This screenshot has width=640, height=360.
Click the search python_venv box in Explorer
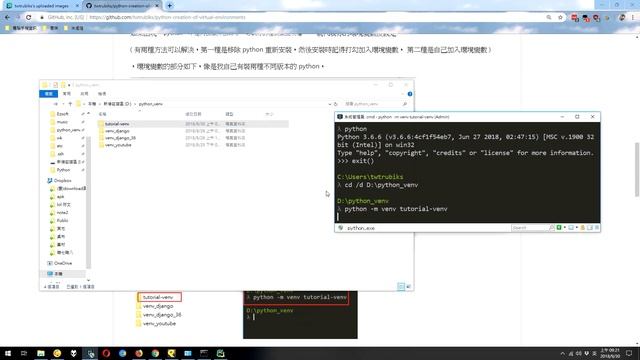click(376, 104)
